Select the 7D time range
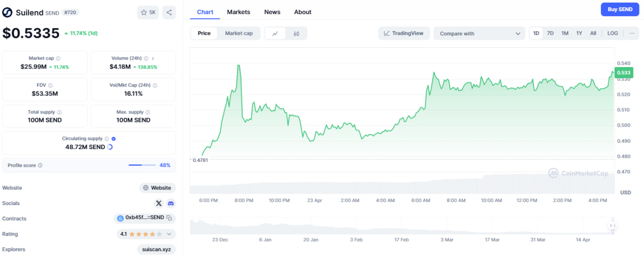 click(550, 33)
